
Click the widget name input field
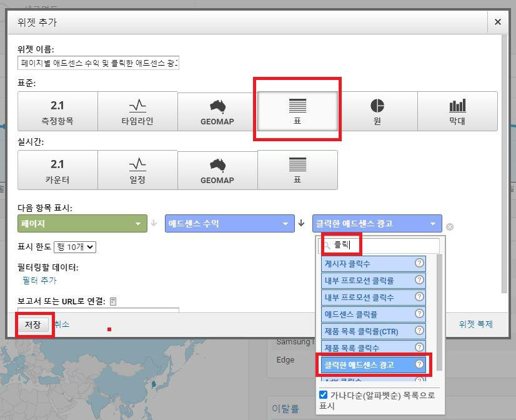point(97,64)
